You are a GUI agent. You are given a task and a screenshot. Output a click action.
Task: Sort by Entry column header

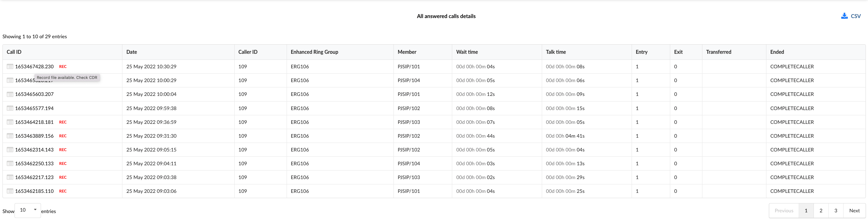point(651,52)
